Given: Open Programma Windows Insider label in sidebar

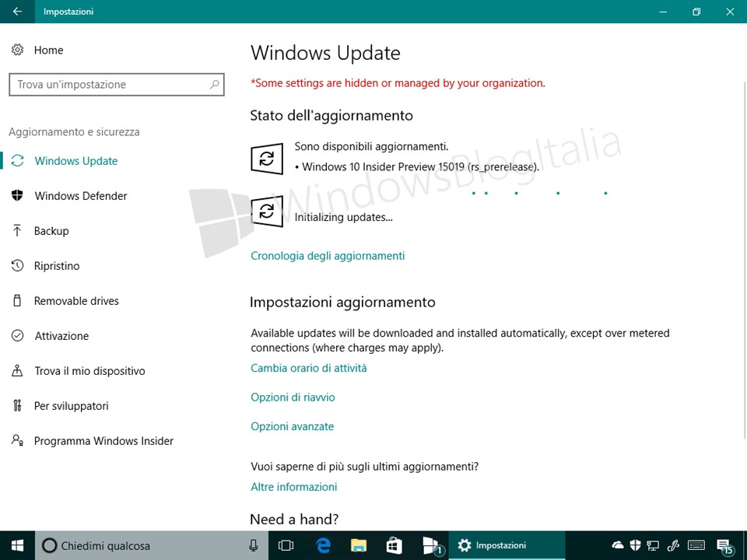Looking at the screenshot, I should [103, 441].
